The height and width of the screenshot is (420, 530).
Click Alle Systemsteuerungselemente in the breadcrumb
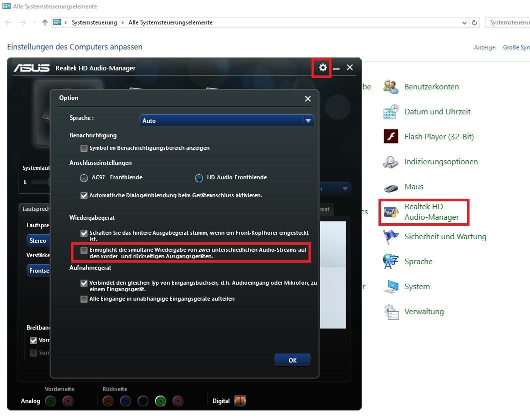click(x=170, y=22)
